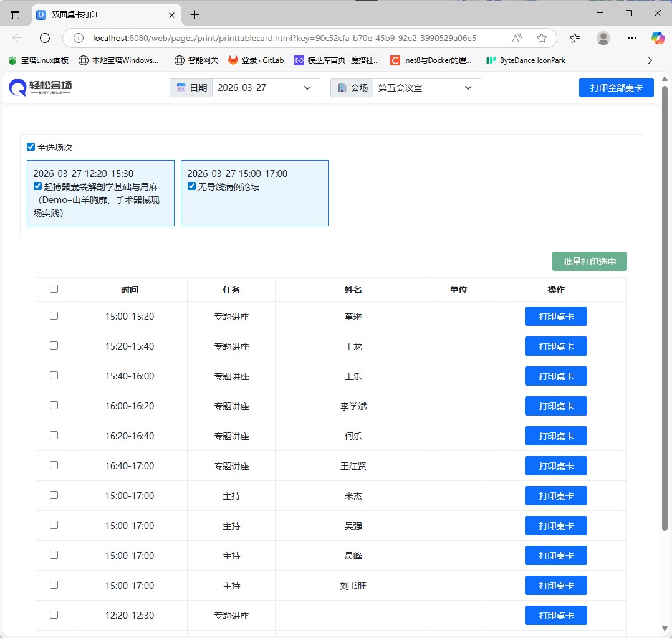Open the 会场 dropdown showing 第五会议室
The image size is (672, 638).
tap(426, 88)
